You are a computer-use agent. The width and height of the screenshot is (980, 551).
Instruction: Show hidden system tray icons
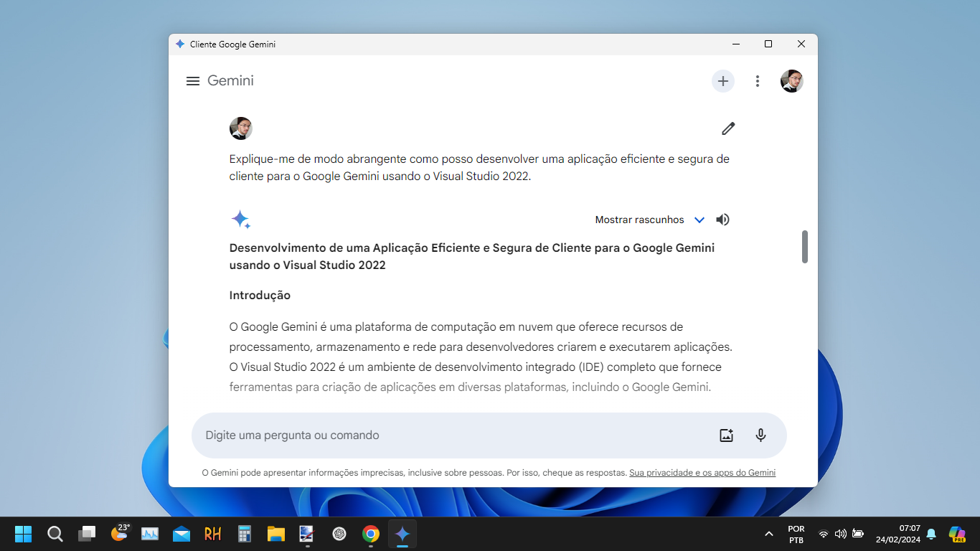(x=769, y=534)
